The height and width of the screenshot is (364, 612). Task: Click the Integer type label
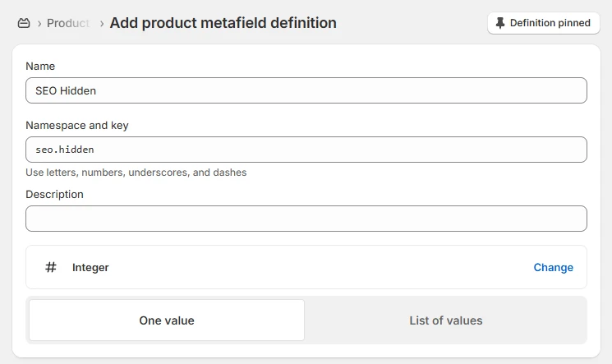[90, 267]
